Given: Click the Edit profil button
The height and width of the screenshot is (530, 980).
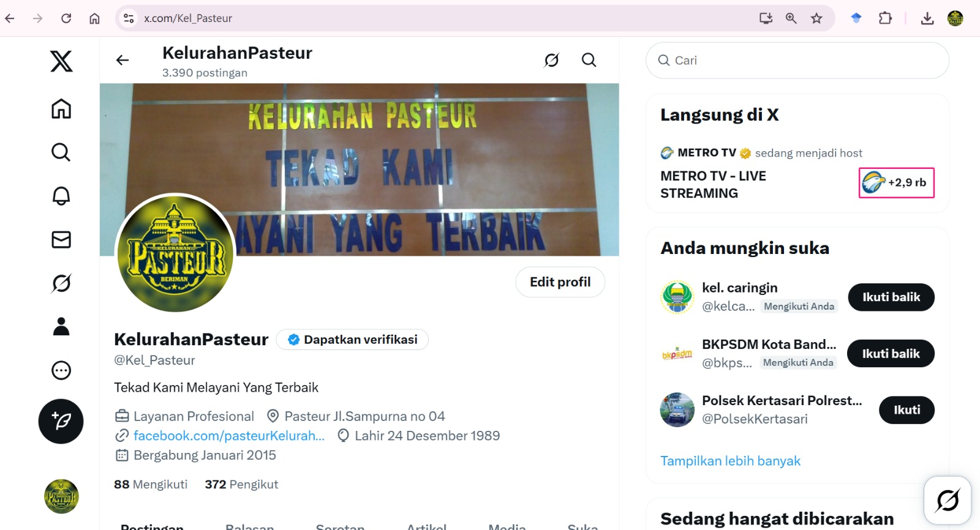Looking at the screenshot, I should [560, 282].
